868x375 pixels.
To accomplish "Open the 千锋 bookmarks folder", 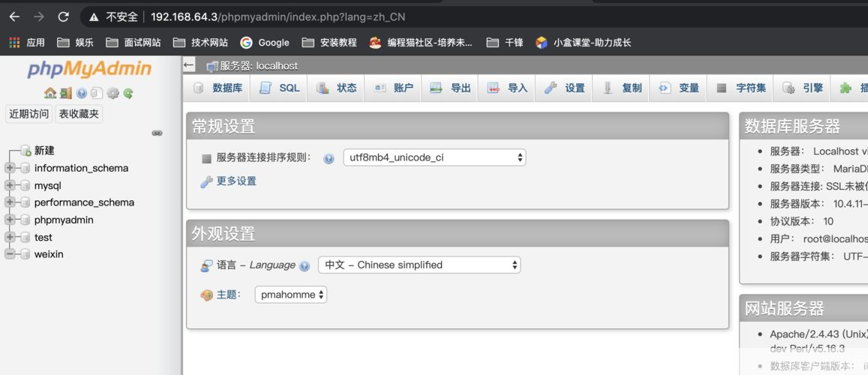I will click(504, 43).
